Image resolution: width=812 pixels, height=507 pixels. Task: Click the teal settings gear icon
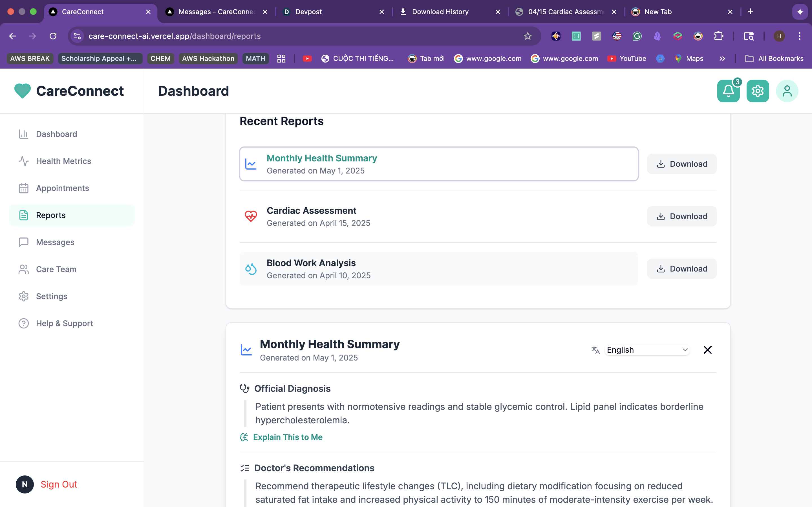[758, 91]
